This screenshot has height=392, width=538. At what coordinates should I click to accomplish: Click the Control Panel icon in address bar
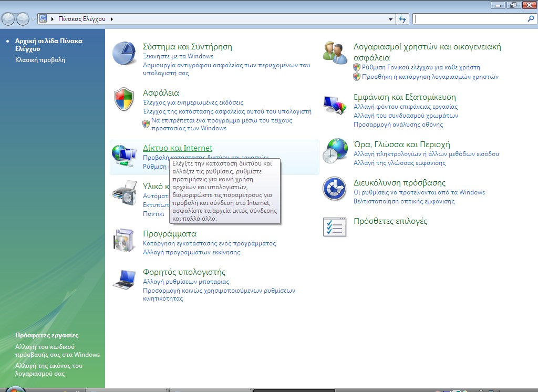pos(43,18)
